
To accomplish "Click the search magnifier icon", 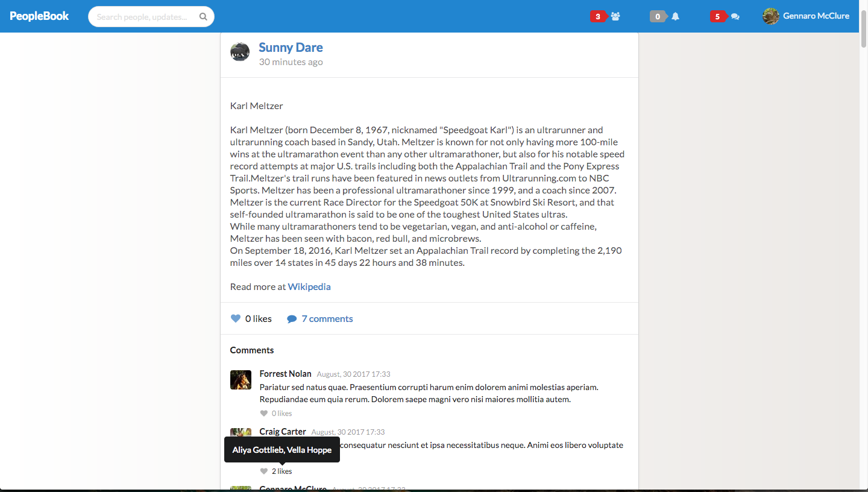I will 204,17.
